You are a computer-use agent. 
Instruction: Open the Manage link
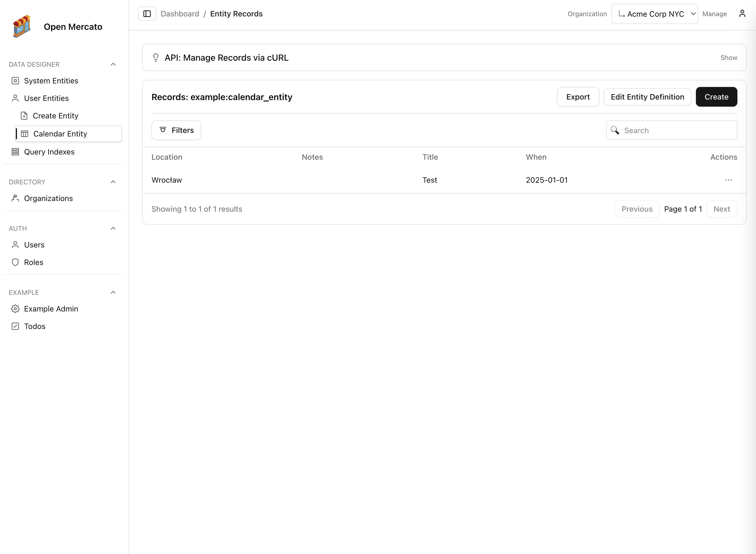(714, 14)
